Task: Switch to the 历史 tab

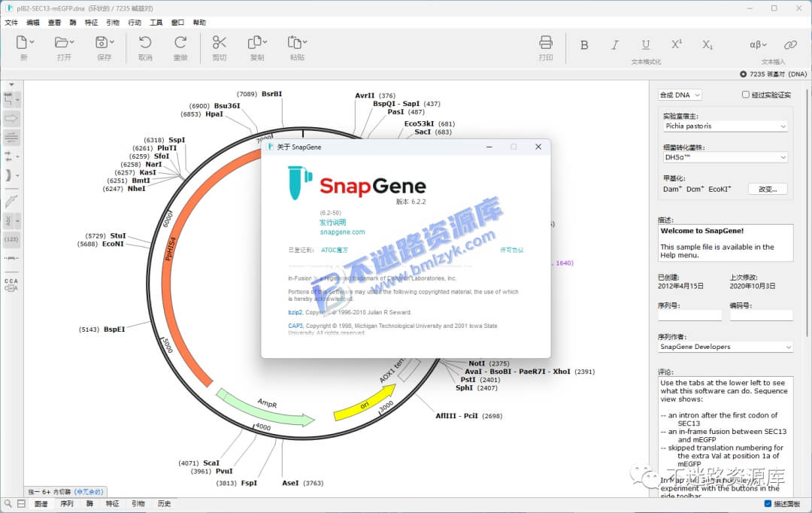Action: (x=164, y=504)
